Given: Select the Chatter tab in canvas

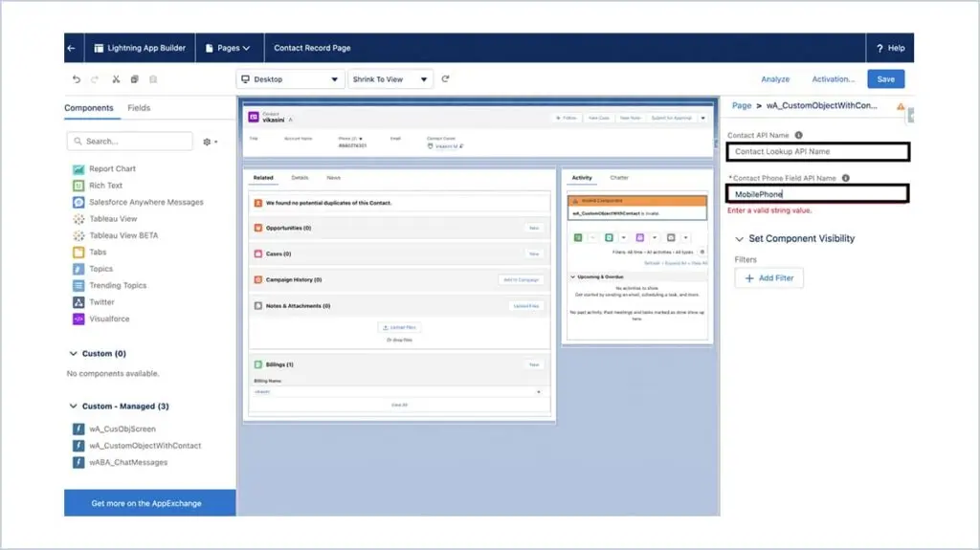Looking at the screenshot, I should [619, 178].
